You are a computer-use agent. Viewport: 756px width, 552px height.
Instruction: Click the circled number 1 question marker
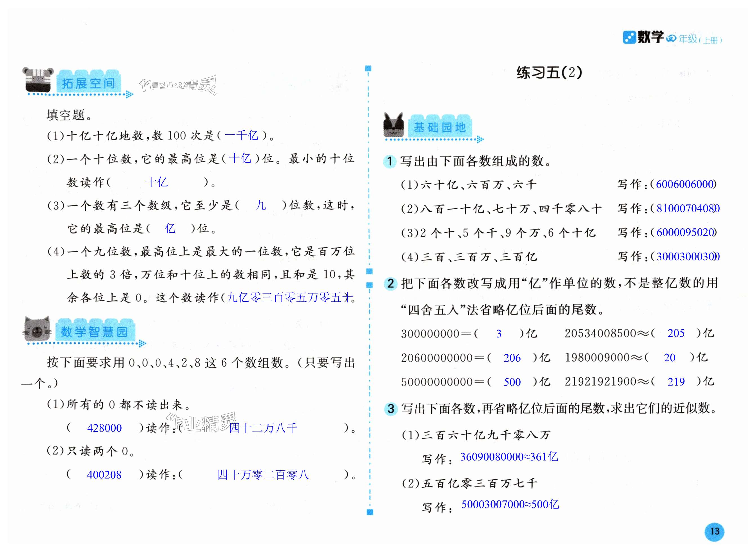click(389, 161)
